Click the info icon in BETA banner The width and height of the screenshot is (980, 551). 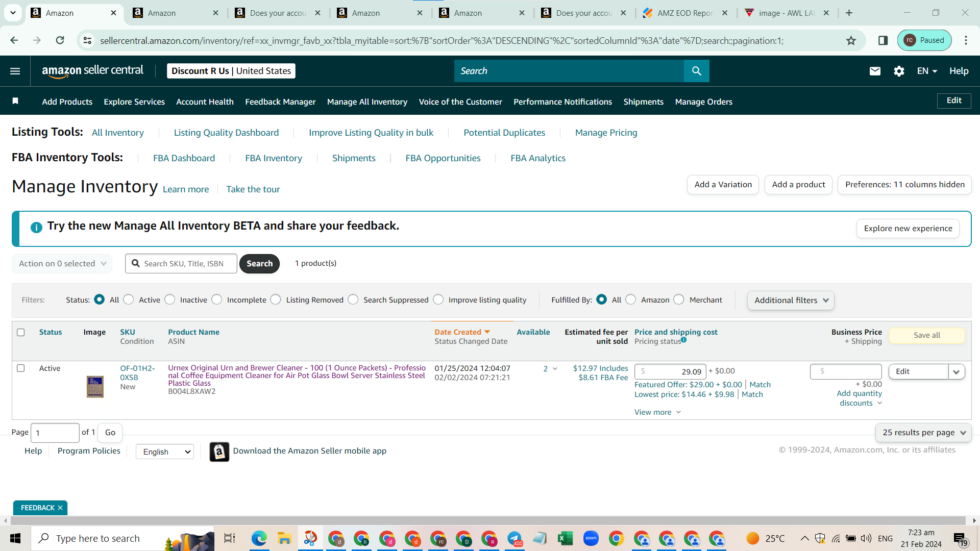click(36, 227)
